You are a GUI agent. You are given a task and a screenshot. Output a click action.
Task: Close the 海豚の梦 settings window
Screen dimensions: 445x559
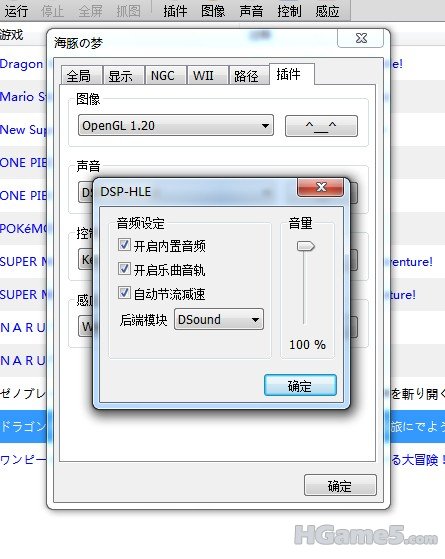(360, 38)
